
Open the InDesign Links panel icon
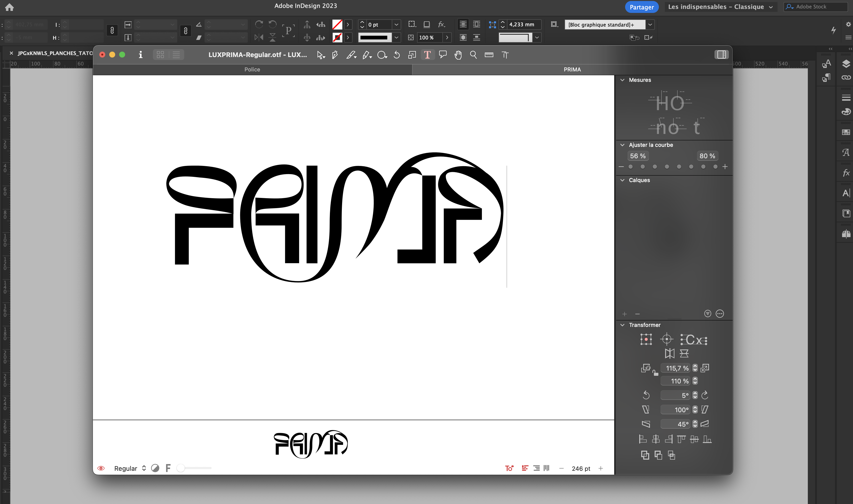click(846, 77)
